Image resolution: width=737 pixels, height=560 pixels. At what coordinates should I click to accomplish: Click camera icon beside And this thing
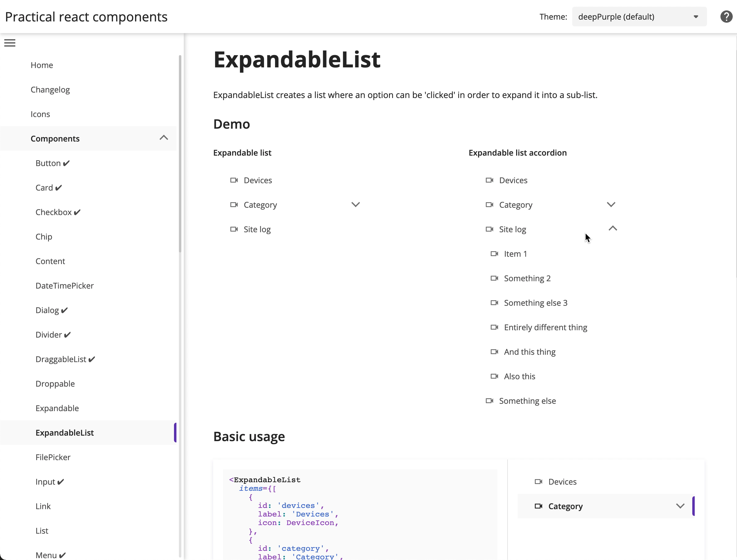[x=494, y=352]
